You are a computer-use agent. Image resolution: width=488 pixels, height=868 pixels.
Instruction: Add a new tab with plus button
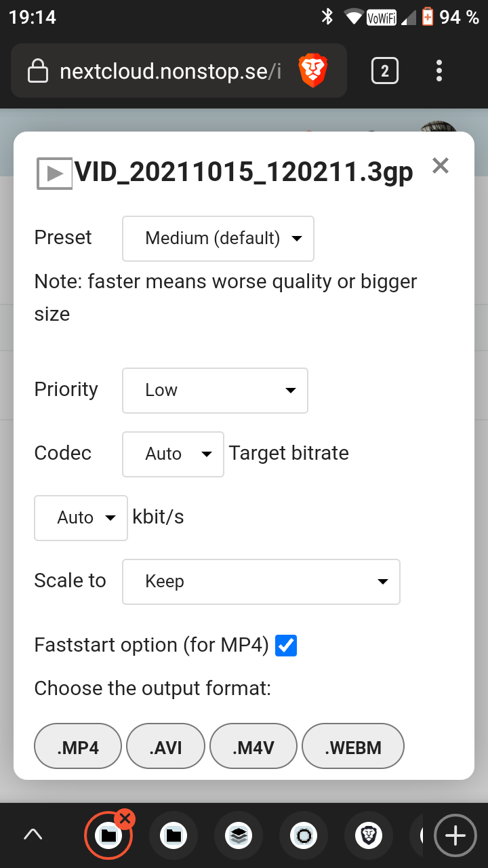point(455,836)
